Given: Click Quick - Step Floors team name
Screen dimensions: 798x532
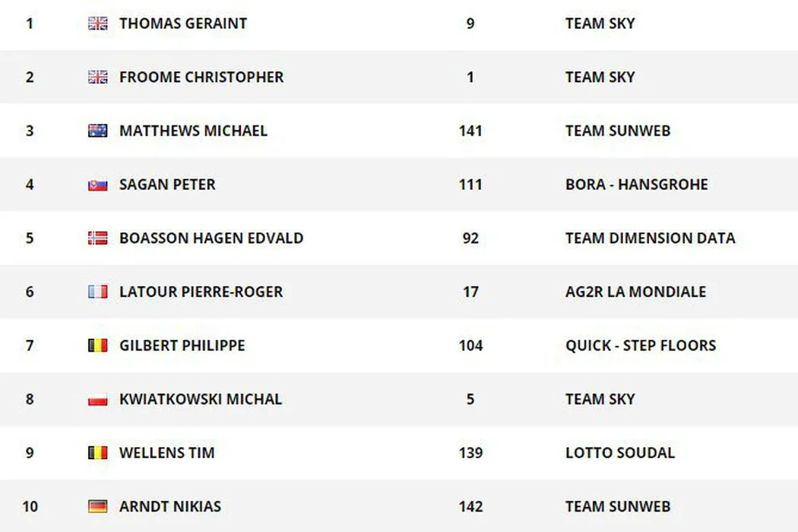Looking at the screenshot, I should 640,346.
